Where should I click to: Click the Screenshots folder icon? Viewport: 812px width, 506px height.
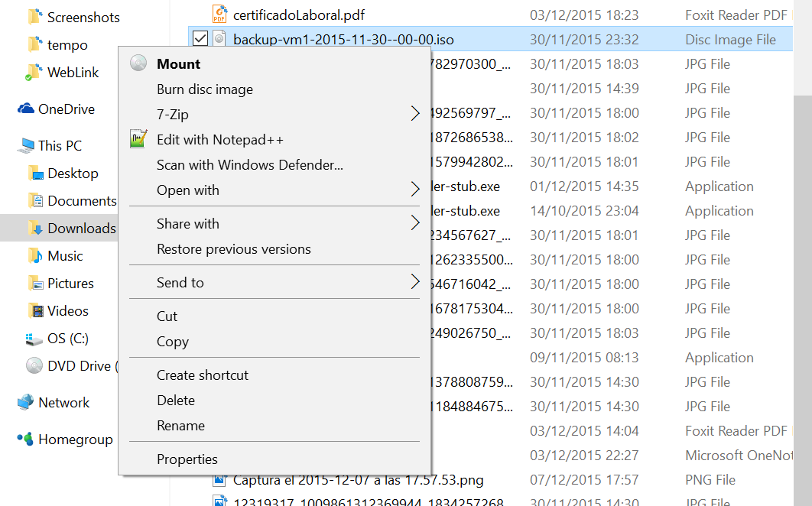coord(35,17)
